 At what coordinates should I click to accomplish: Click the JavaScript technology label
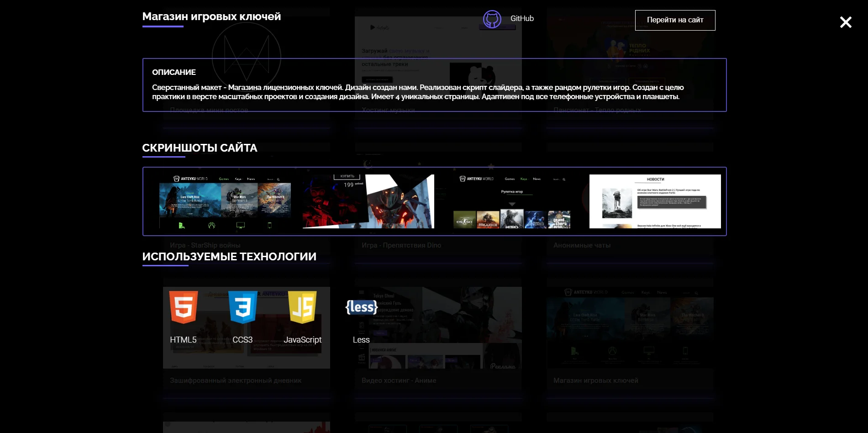[302, 340]
